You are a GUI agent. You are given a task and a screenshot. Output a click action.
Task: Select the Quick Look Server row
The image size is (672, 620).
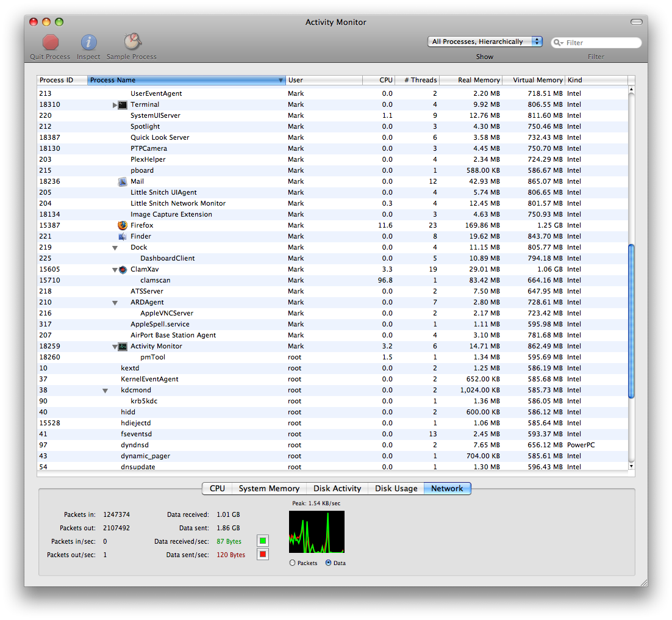pyautogui.click(x=332, y=138)
